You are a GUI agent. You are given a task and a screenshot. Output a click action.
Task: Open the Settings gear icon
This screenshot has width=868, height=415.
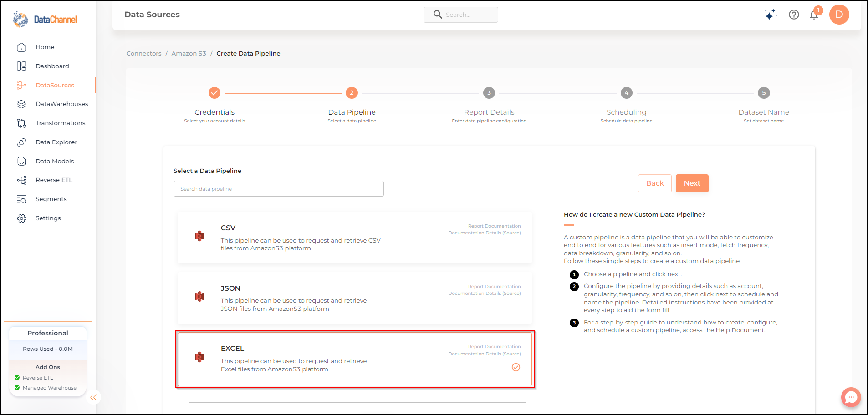click(x=21, y=218)
